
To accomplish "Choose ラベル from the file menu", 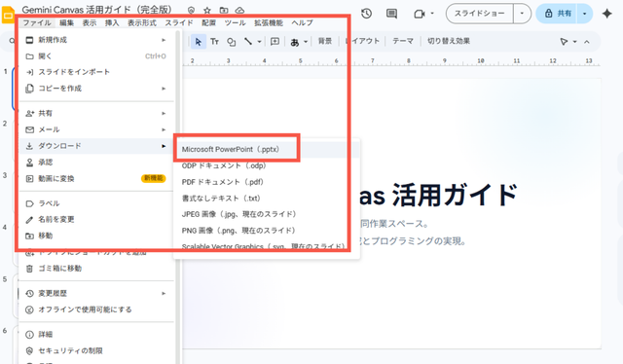I will [96, 203].
